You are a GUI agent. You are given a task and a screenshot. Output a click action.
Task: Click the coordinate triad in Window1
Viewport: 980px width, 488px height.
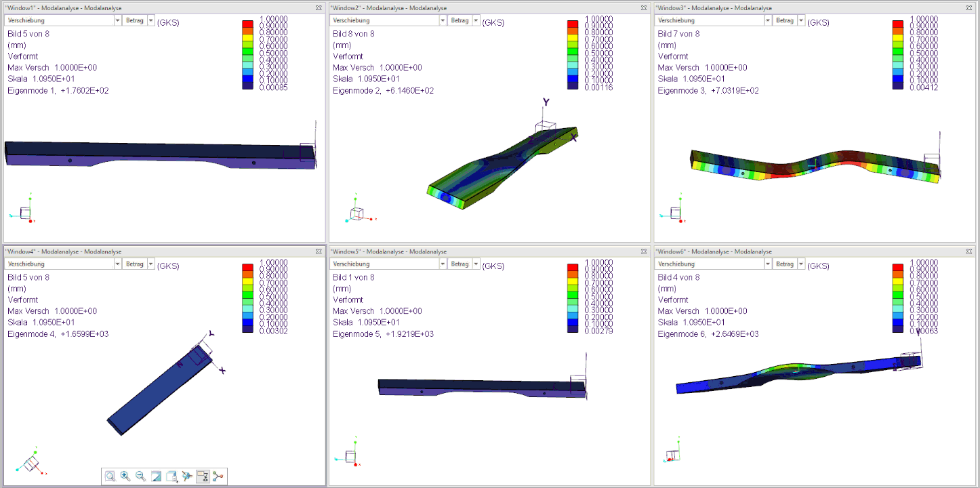[24, 213]
